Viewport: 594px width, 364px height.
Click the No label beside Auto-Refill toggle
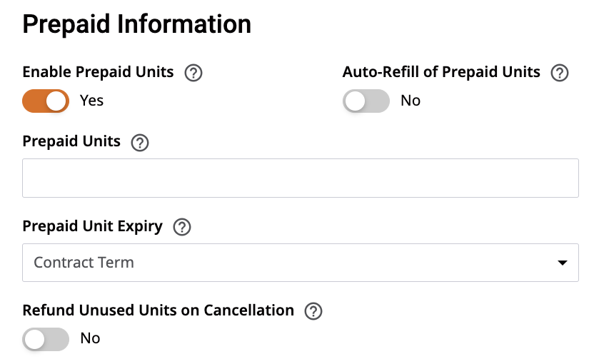point(411,101)
